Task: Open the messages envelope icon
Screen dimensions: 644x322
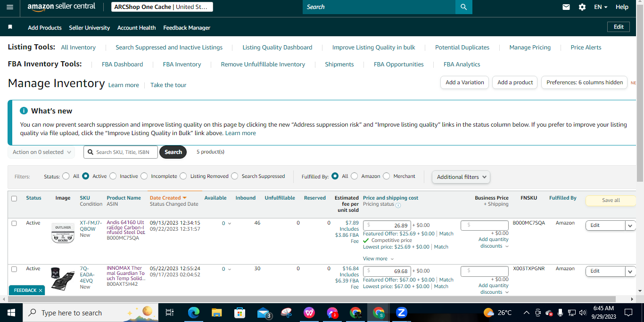Action: 566,7
